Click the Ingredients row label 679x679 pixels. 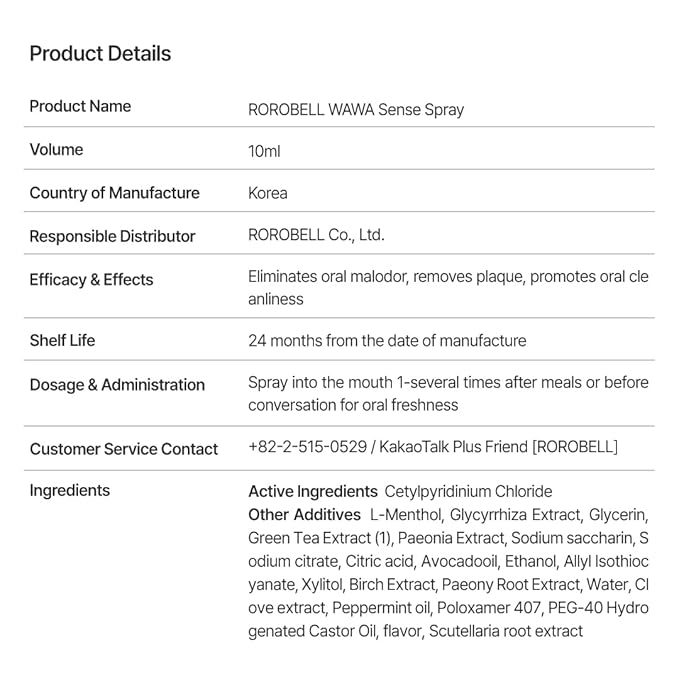click(70, 490)
